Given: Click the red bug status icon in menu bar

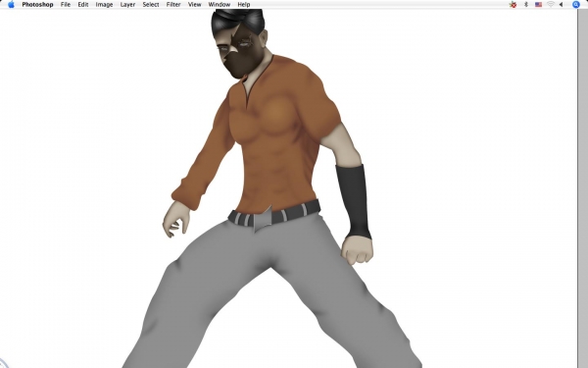Looking at the screenshot, I should coord(513,5).
